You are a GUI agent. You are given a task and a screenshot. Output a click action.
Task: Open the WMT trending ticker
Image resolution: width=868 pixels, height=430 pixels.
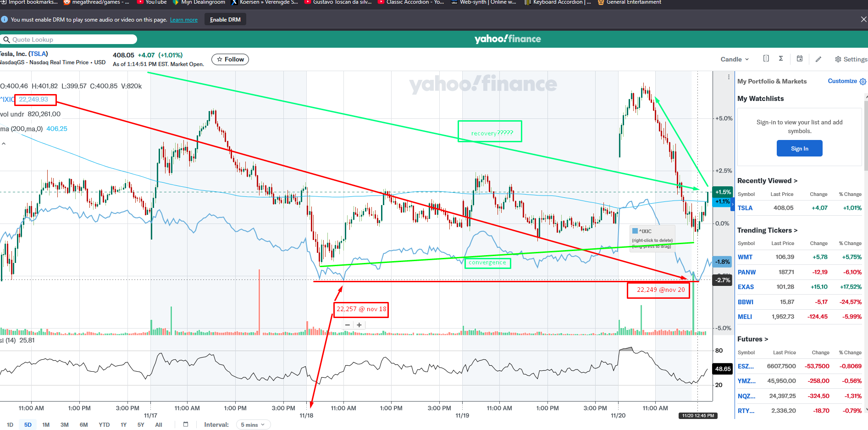745,257
